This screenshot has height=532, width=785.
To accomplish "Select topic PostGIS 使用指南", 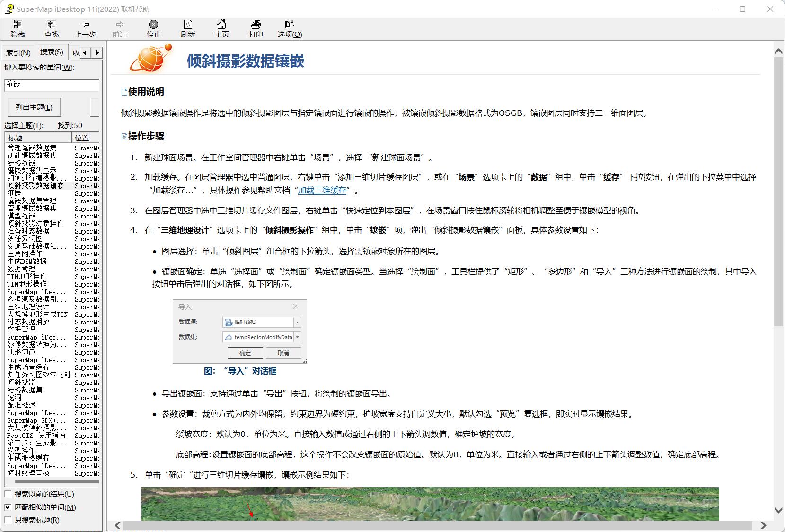I will (36, 436).
